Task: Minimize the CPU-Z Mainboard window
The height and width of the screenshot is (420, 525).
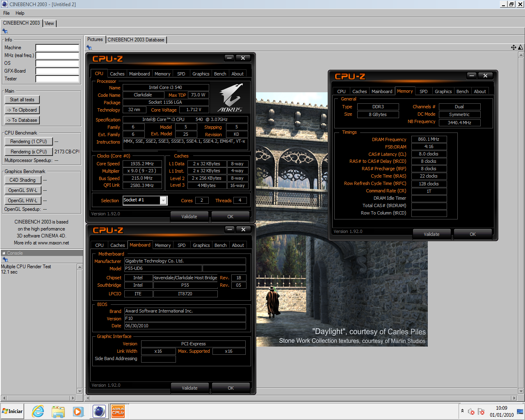Action: tap(230, 229)
